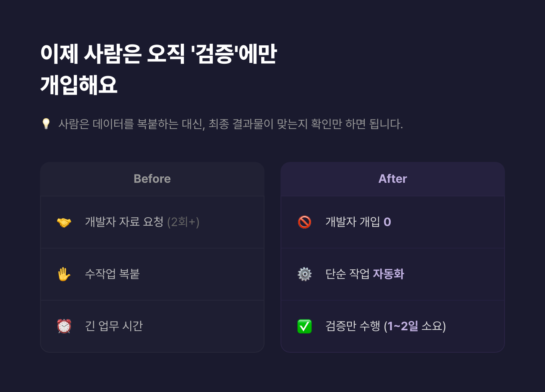Click the '(2회+)' gray count text
545x392 pixels.
pos(183,222)
